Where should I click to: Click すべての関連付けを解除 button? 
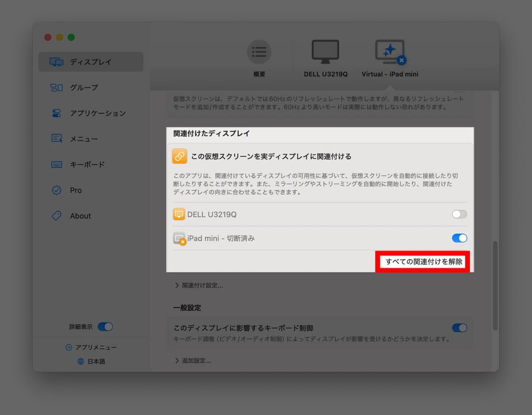(424, 262)
